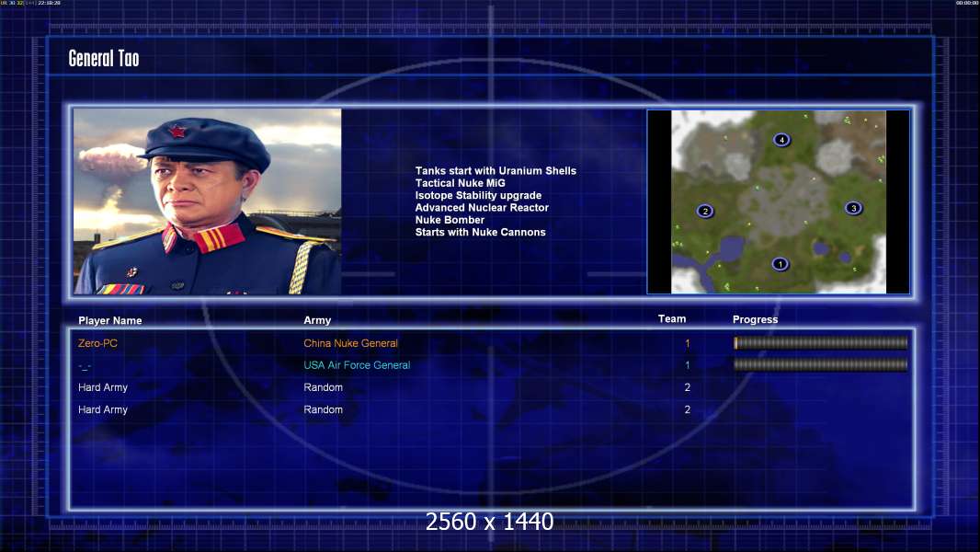Click Random army of first Hard Army

323,387
